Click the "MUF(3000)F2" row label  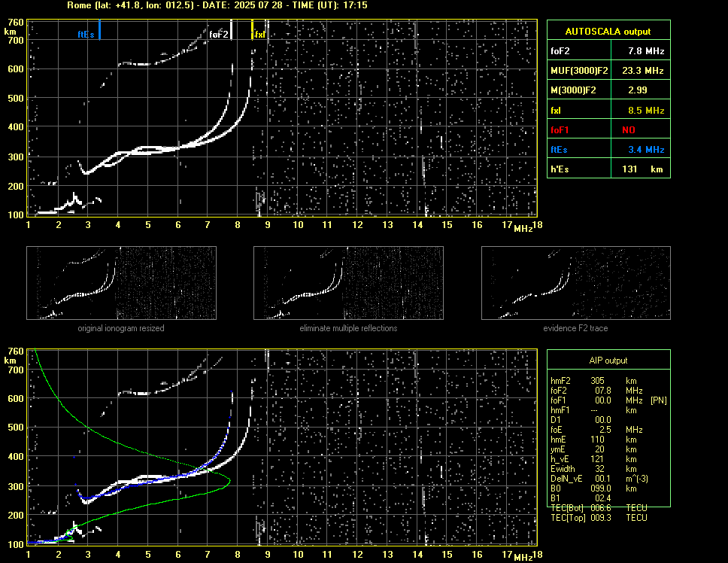tap(579, 71)
